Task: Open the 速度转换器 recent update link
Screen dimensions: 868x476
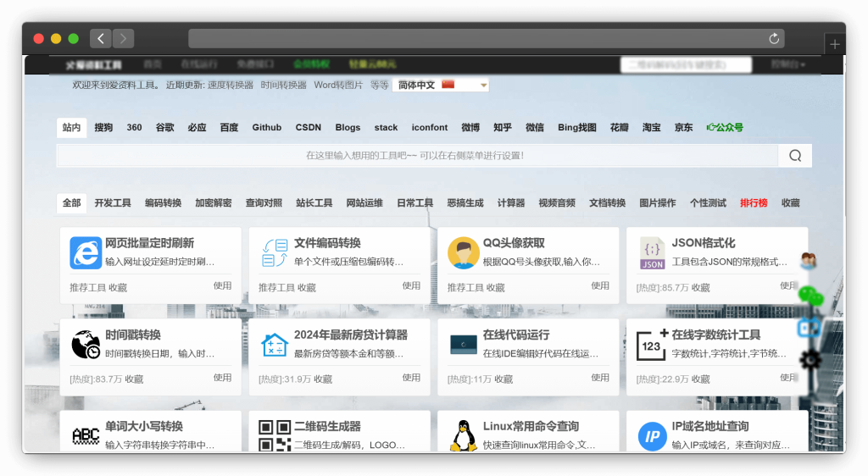Action: (231, 86)
